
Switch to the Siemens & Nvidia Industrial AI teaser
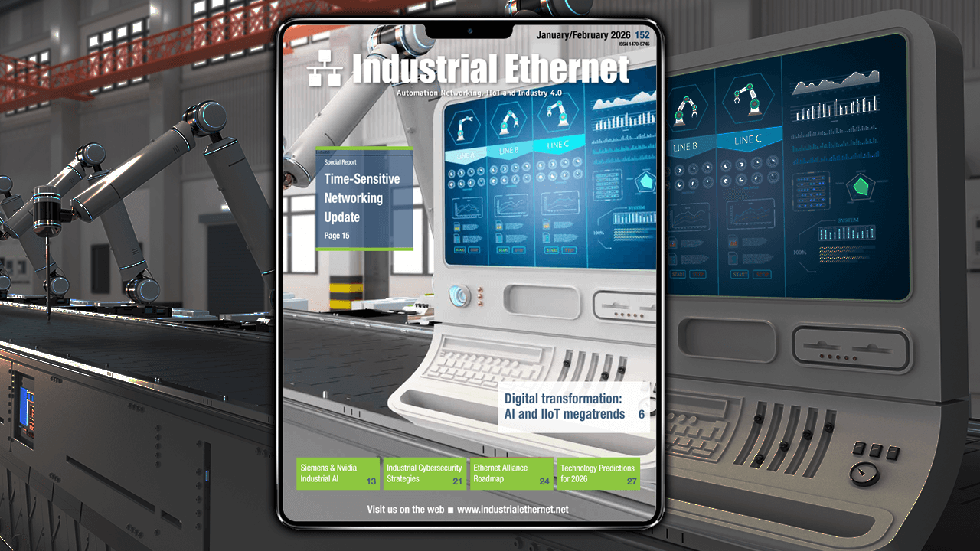(337, 472)
